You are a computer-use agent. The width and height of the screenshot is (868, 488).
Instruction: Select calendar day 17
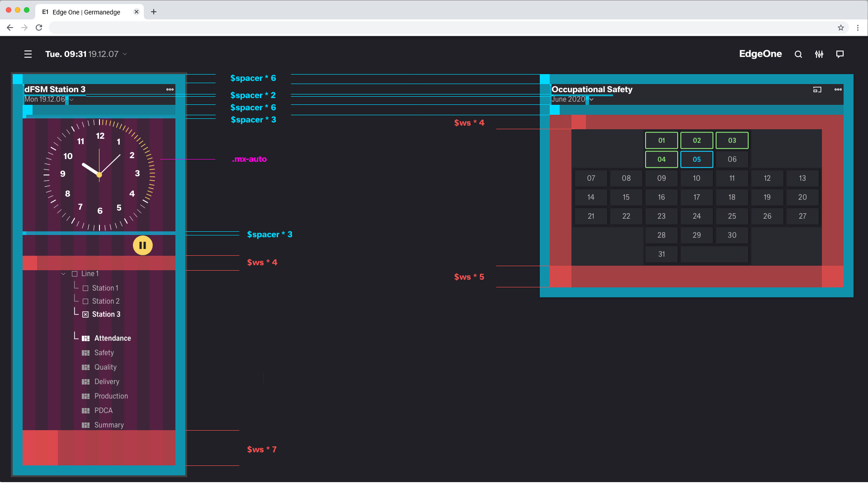(697, 197)
